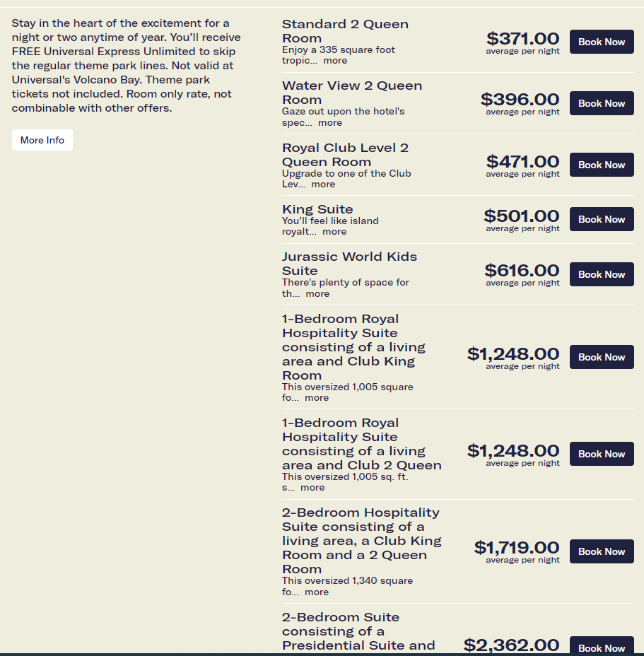Click the More Info button

pyautogui.click(x=42, y=140)
